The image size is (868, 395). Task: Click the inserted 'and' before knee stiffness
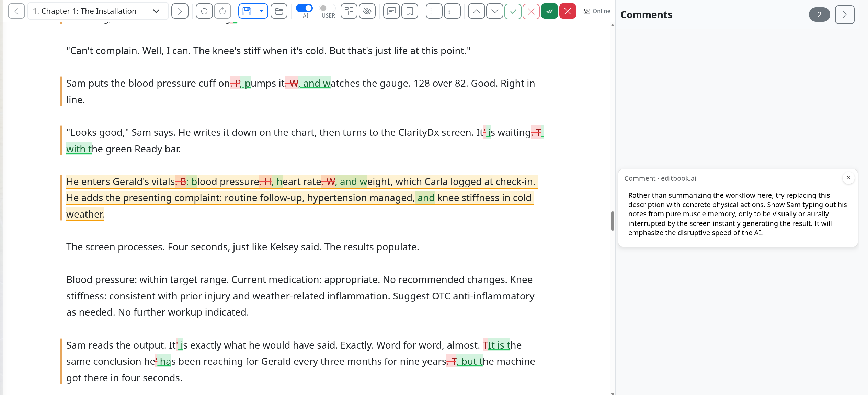pos(425,198)
